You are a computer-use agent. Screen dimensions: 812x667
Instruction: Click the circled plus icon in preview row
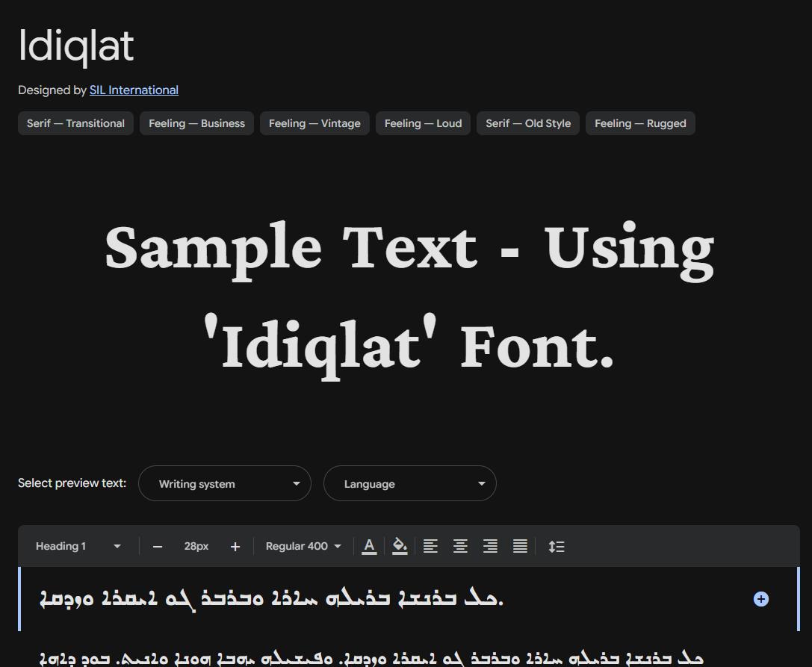760,599
